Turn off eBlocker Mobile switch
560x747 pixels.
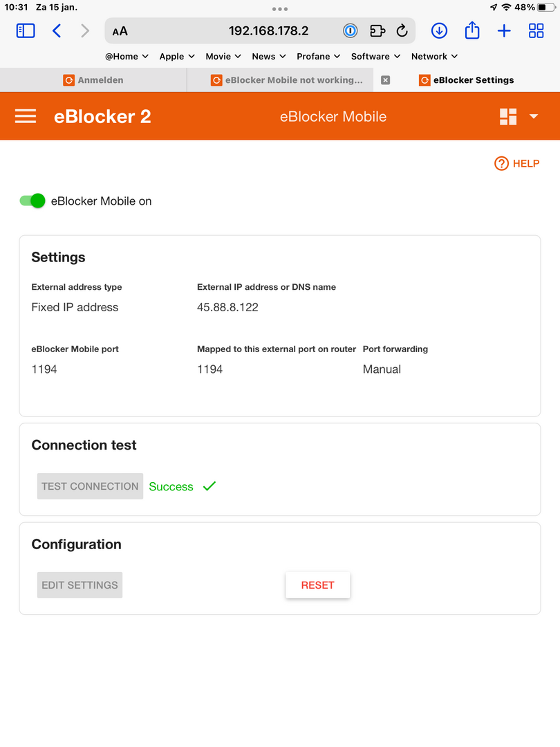32,201
